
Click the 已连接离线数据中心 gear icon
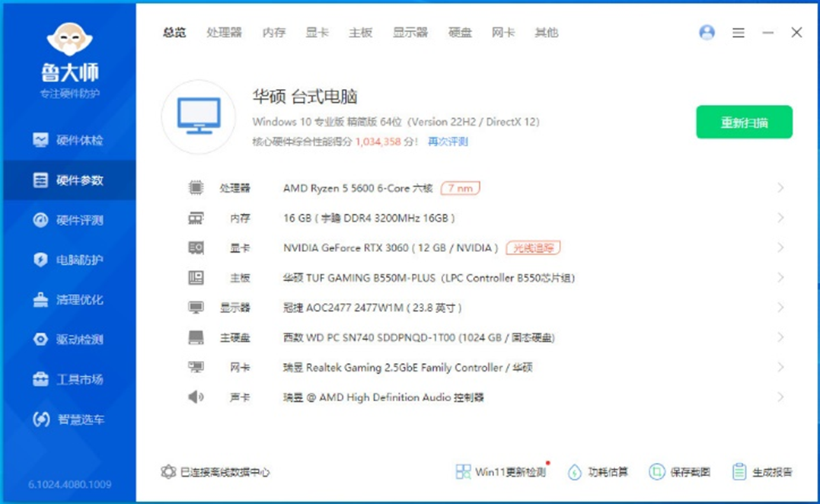[168, 472]
